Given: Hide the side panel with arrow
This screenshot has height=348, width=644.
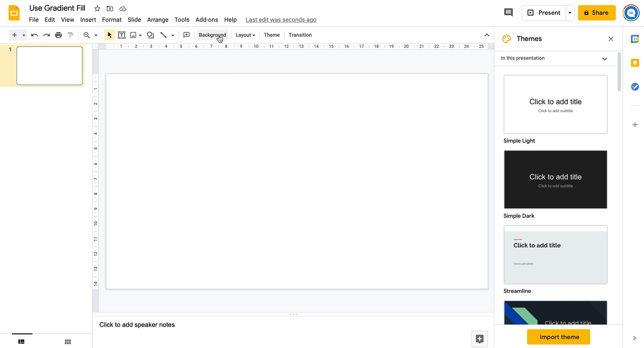Looking at the screenshot, I should (x=634, y=338).
